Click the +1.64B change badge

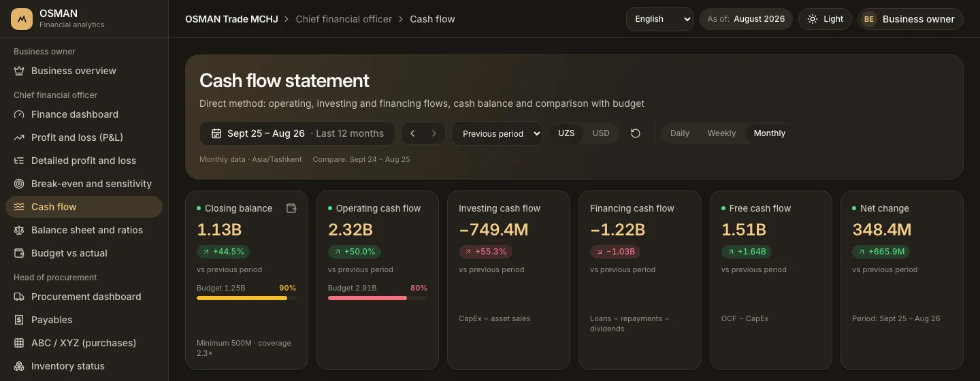(747, 252)
